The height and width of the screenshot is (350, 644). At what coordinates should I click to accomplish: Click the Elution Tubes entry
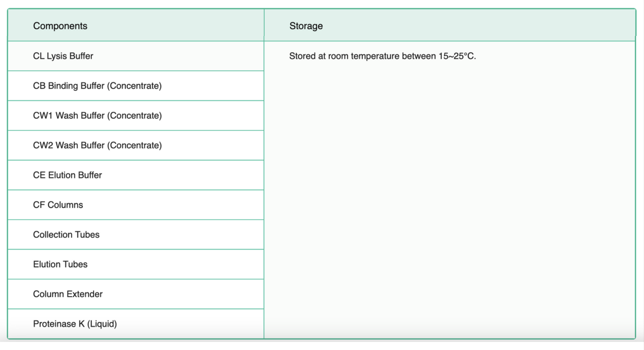[60, 264]
